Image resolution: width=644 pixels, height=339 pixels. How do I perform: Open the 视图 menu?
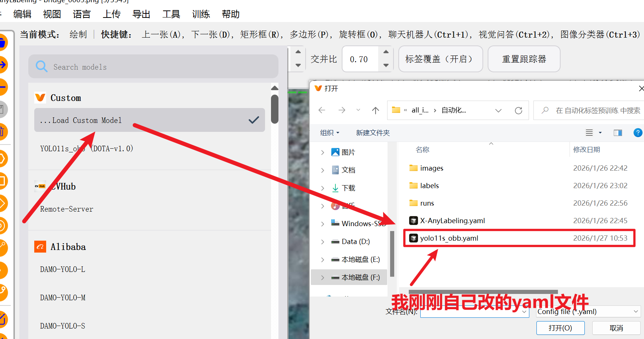pyautogui.click(x=52, y=14)
